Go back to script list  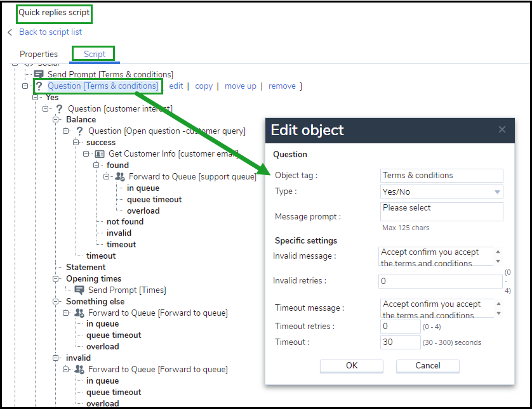(50, 32)
